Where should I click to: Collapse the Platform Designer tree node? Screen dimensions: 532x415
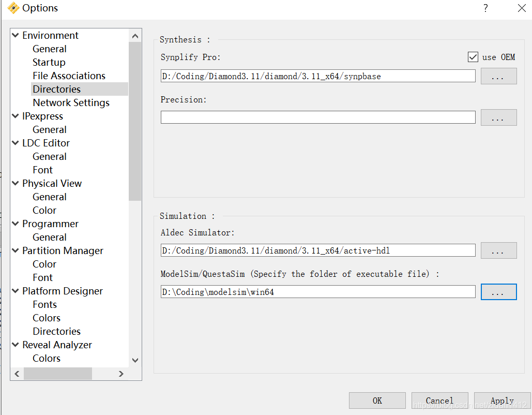coord(16,291)
